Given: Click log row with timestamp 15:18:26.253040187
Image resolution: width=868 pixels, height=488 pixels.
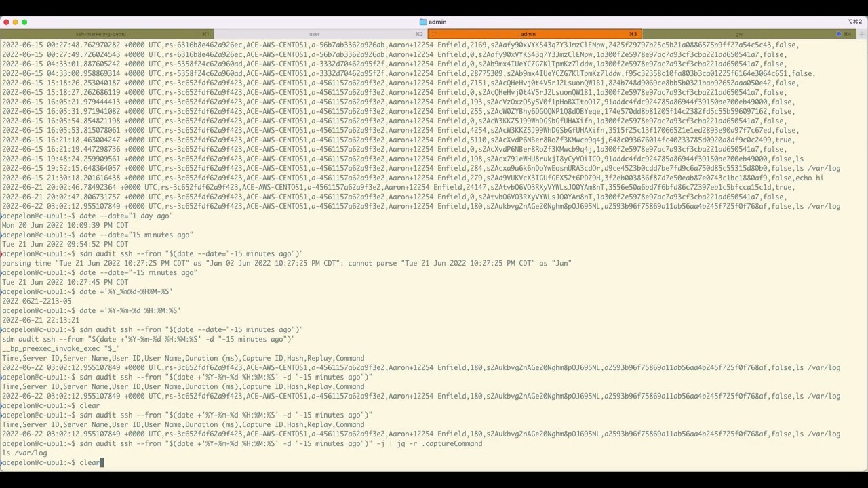Looking at the screenshot, I should point(400,83).
